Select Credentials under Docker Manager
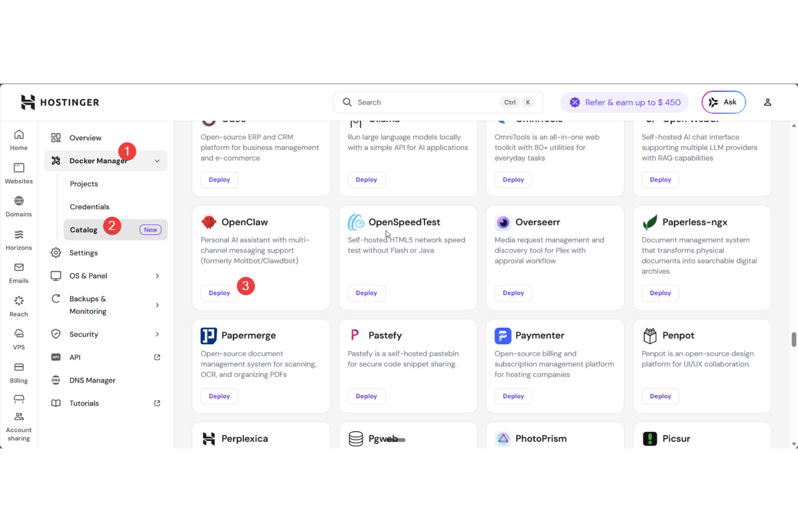This screenshot has height=532, width=798. (89, 206)
